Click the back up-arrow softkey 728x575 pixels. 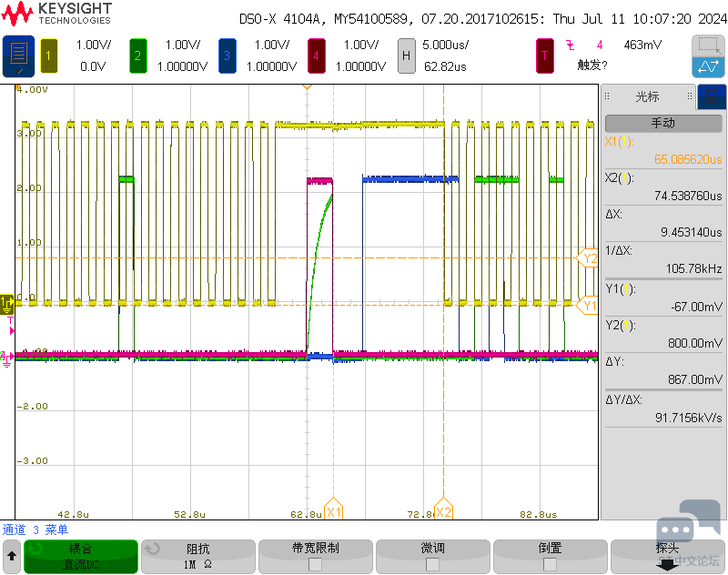click(x=12, y=556)
